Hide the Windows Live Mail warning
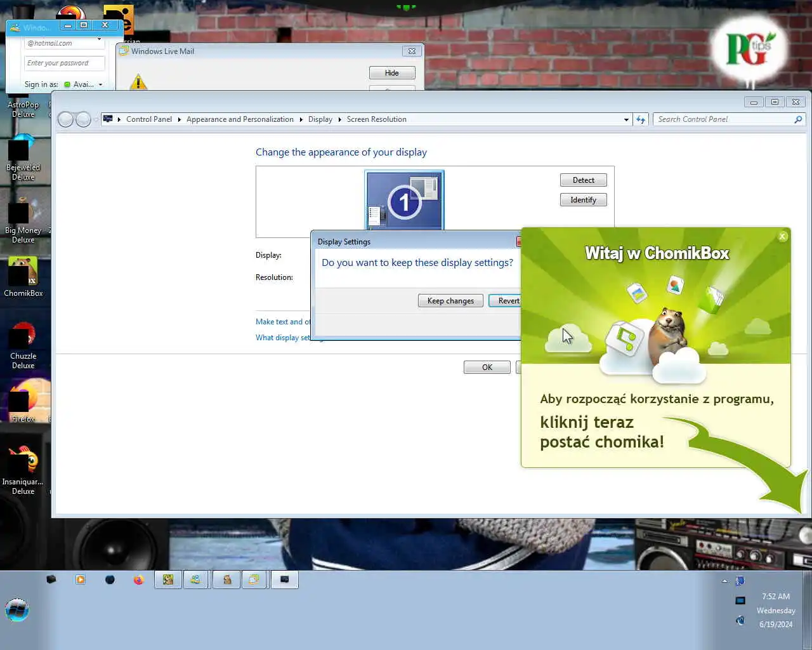Image resolution: width=812 pixels, height=650 pixels. coord(392,73)
